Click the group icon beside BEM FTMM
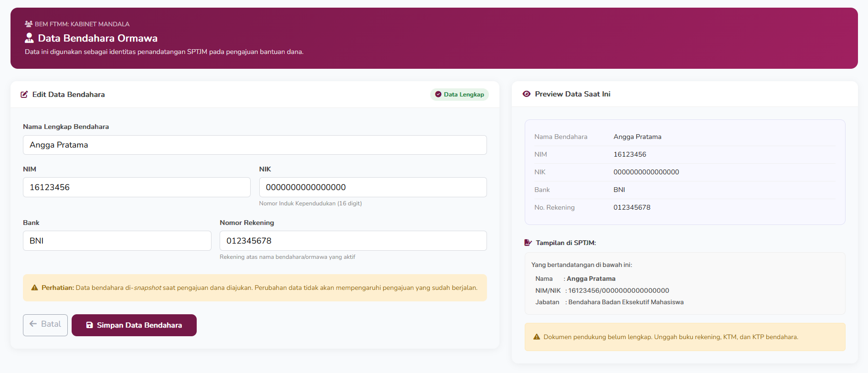This screenshot has width=868, height=373. coord(29,24)
